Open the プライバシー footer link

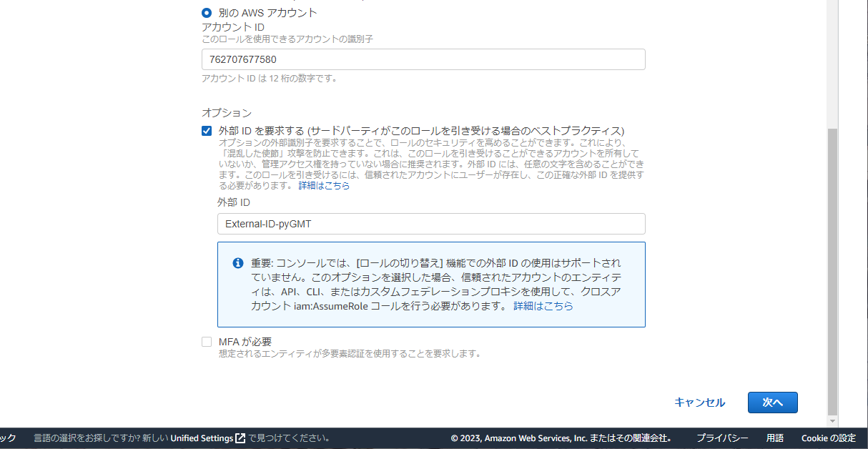pos(722,438)
